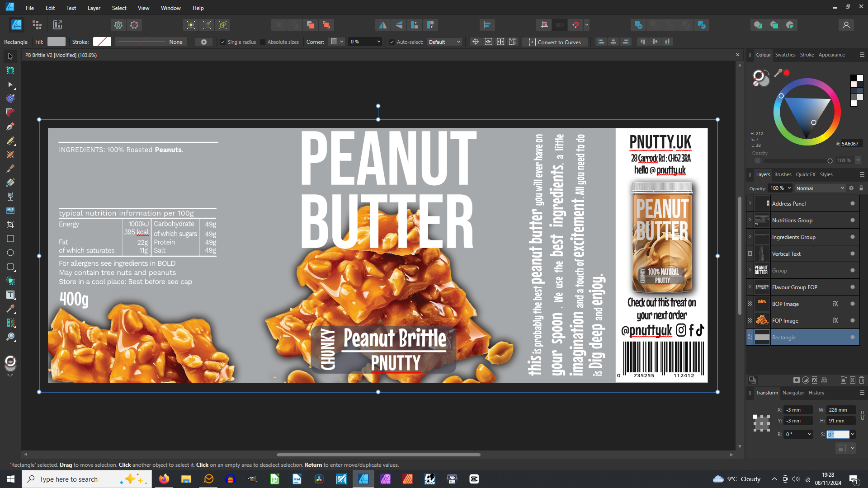Click the colour Opacity slider
The image size is (868, 488).
click(798, 161)
